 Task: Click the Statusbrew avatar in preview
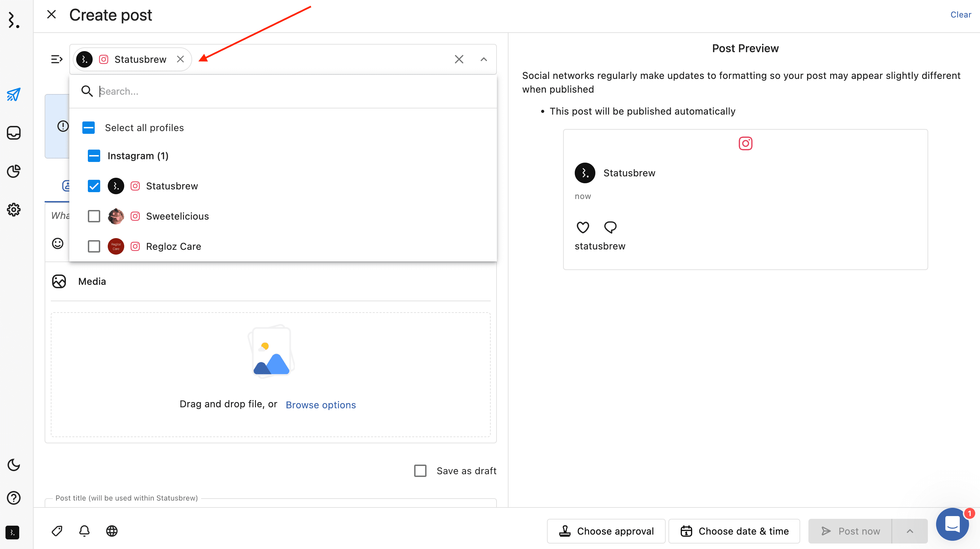pos(585,173)
